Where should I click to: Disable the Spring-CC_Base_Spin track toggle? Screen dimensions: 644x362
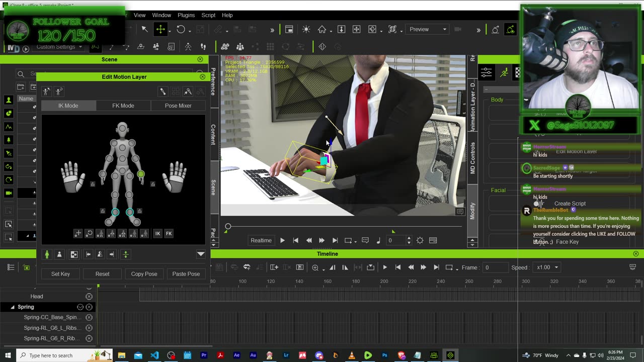pyautogui.click(x=89, y=317)
